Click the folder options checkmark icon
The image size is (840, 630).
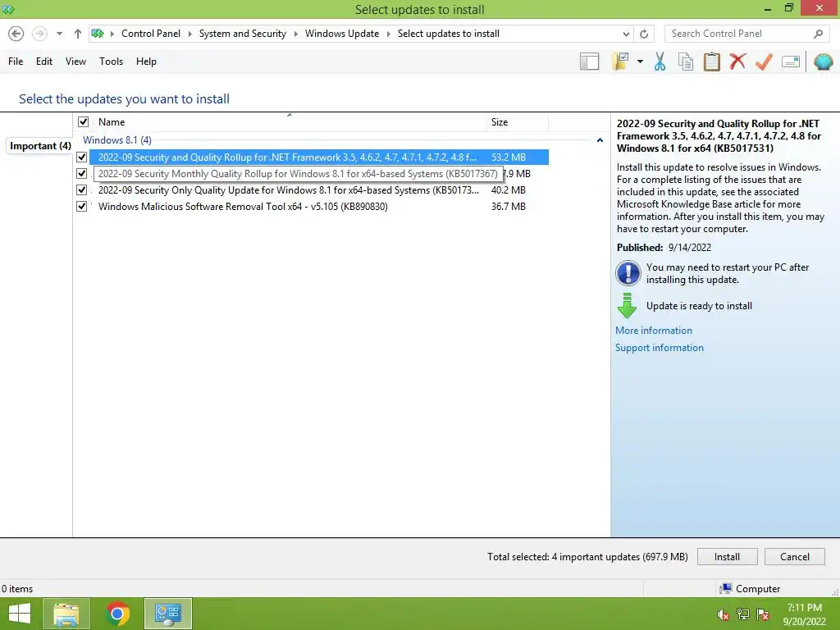(x=620, y=62)
